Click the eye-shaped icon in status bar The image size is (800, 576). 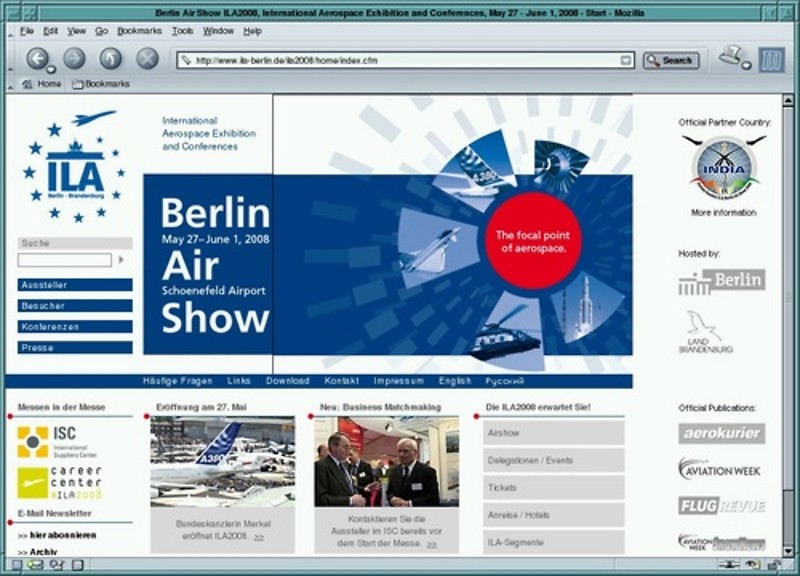tap(753, 565)
